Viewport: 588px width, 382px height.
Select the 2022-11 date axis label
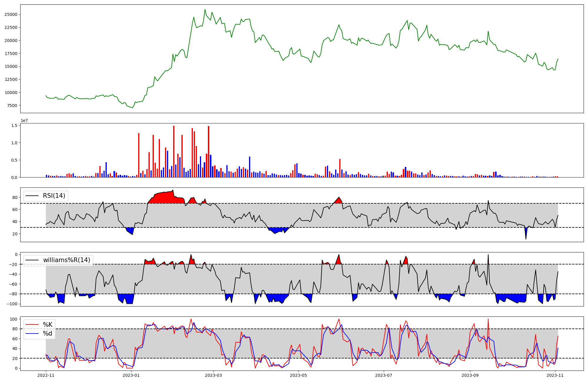coord(46,375)
